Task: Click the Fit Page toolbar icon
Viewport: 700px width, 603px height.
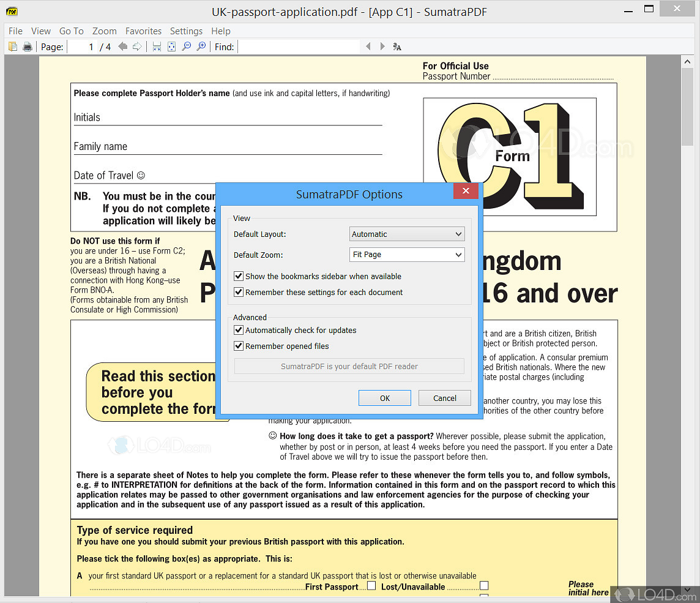Action: (171, 47)
